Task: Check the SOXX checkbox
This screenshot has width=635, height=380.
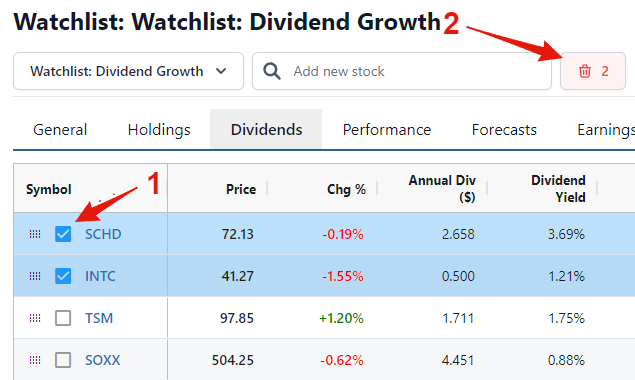Action: coord(63,360)
